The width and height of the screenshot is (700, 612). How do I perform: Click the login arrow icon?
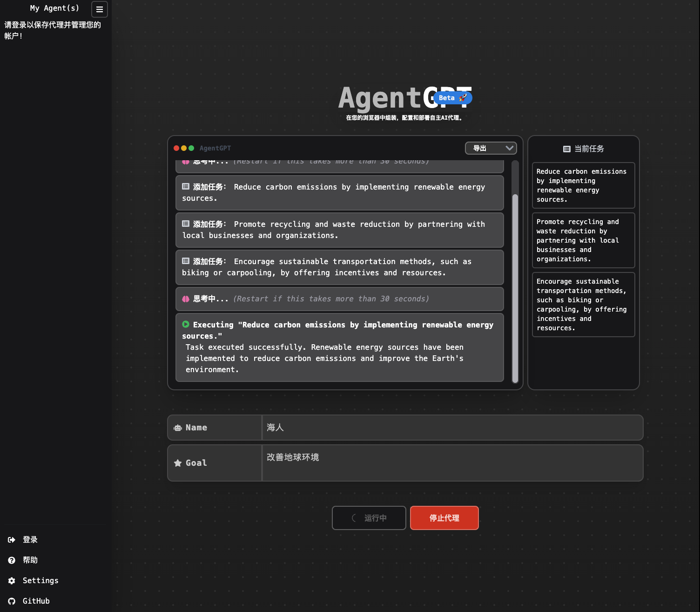click(x=12, y=540)
